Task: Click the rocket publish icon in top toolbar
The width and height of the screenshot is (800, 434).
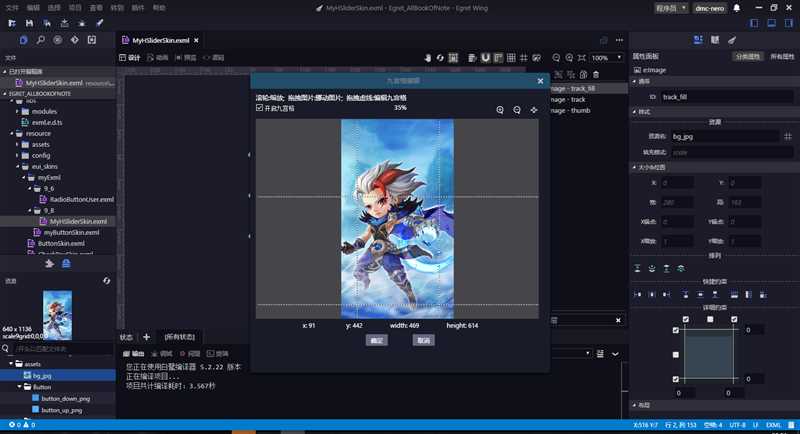Action: [99, 23]
